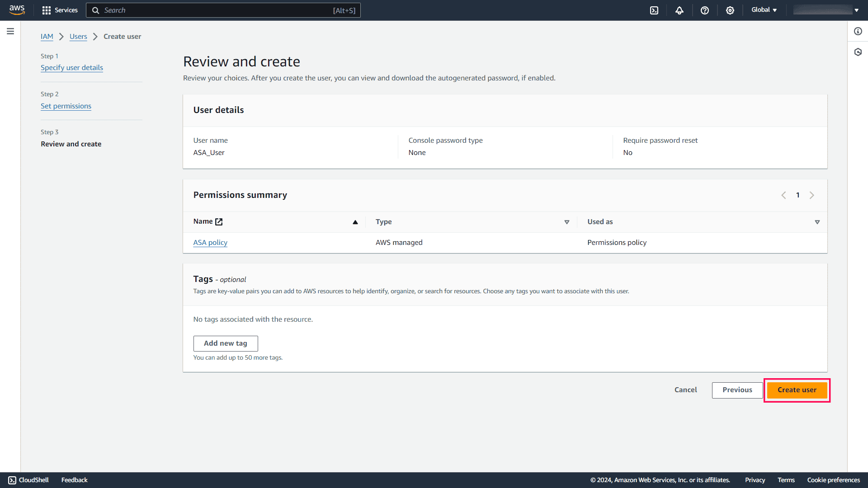Open the AWS help menu

pyautogui.click(x=705, y=10)
